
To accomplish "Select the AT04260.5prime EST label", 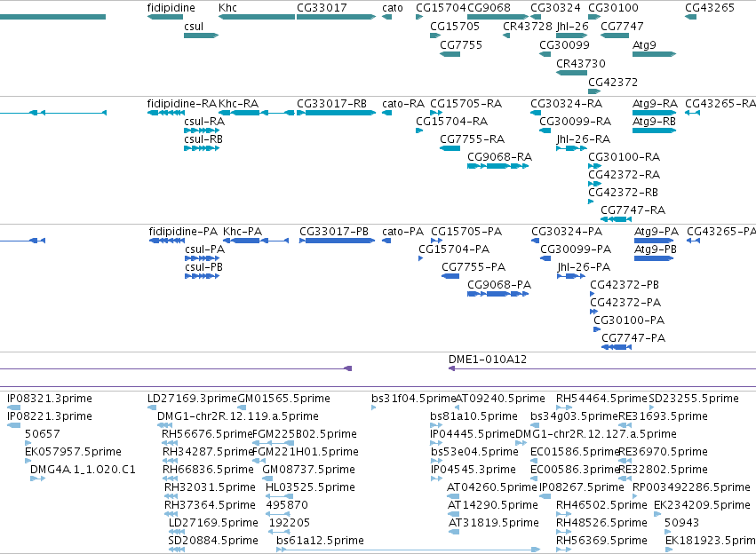I will [x=492, y=488].
